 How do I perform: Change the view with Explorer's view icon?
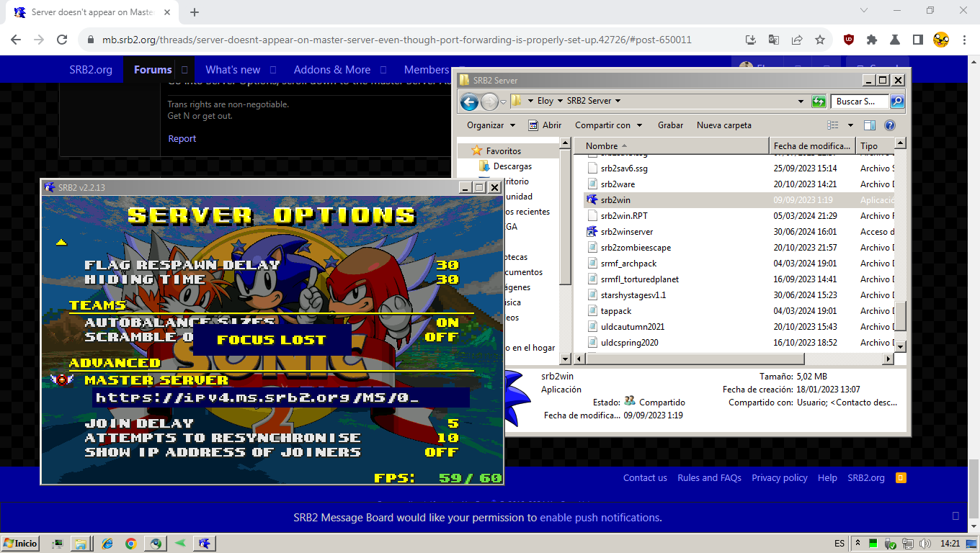coord(833,125)
